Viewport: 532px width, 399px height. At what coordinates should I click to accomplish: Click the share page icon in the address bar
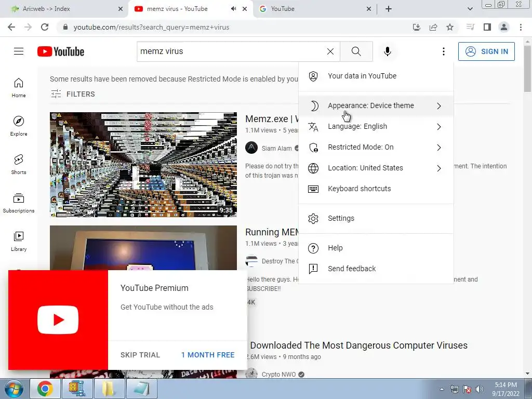[x=433, y=27]
